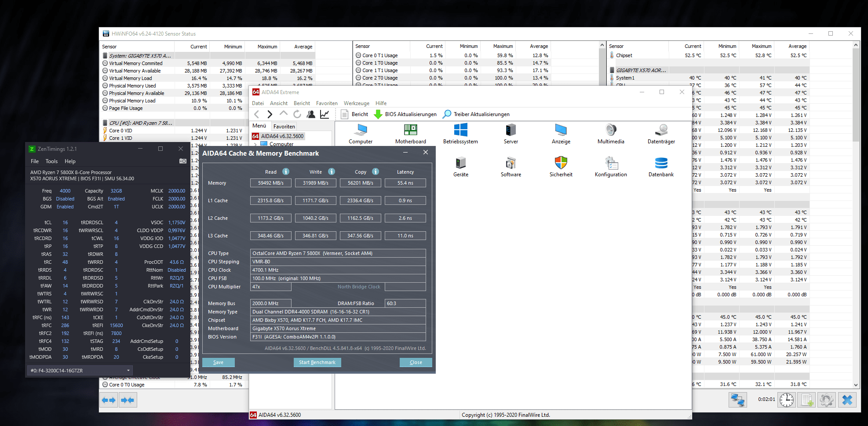
Task: Select CPU Clock field 4700.1 MHz
Action: [x=338, y=270]
